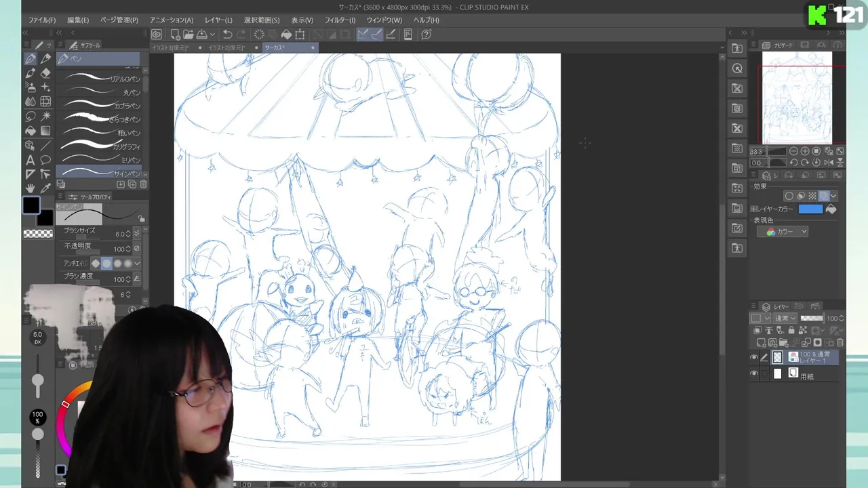Toggle snap to special ruler
The height and width of the screenshot is (488, 868).
(376, 35)
